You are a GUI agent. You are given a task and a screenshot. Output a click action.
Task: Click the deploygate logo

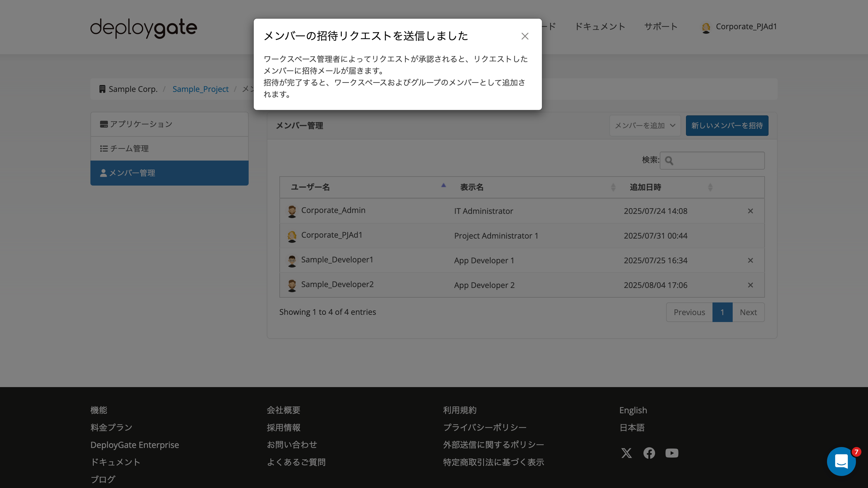(143, 28)
